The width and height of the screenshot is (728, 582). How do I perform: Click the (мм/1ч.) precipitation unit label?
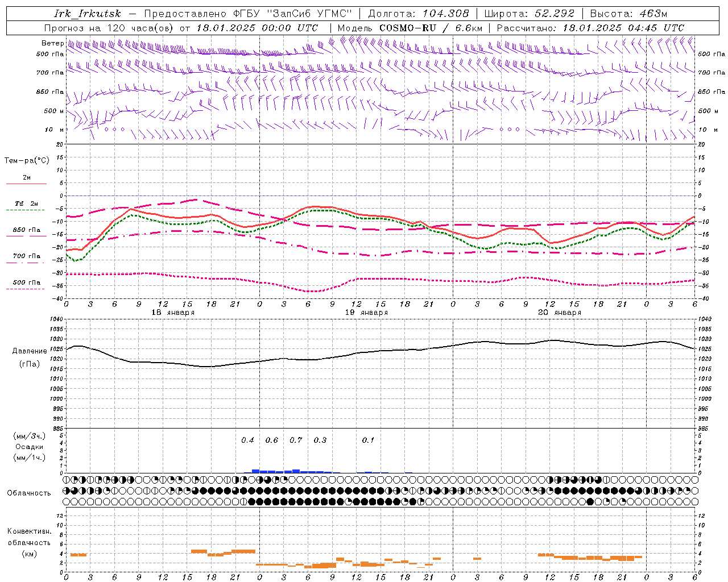point(30,458)
